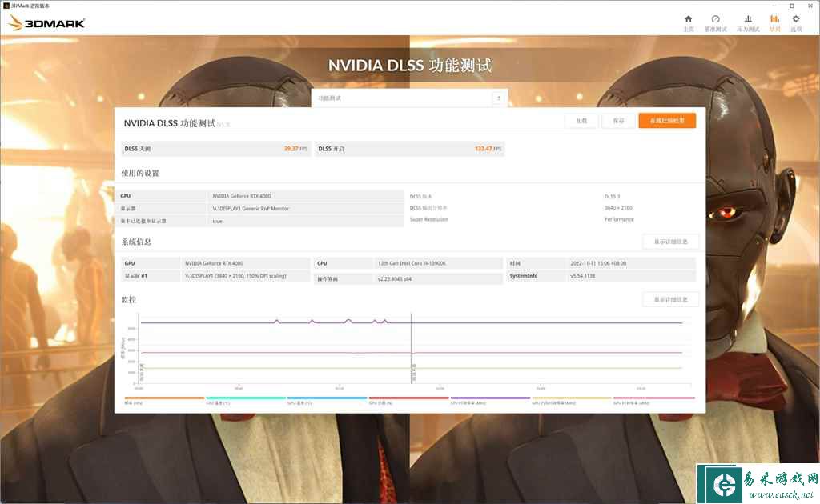Toggle the red GPU load legend

tap(409, 401)
